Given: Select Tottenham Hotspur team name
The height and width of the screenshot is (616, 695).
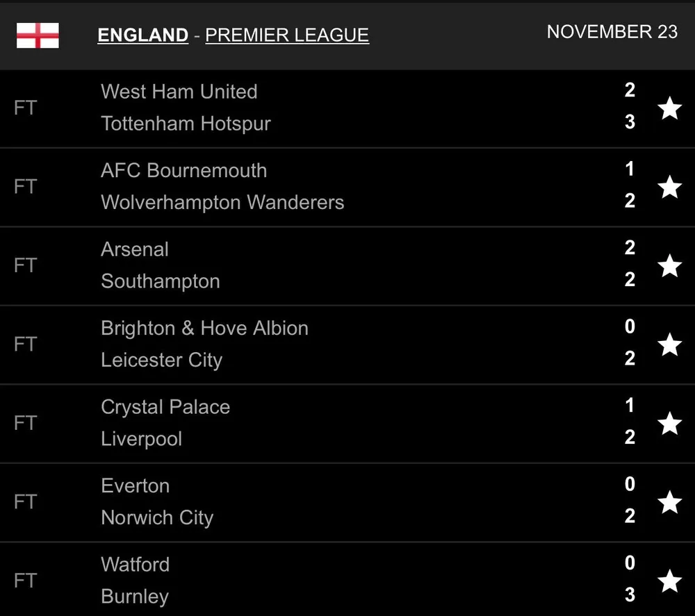Looking at the screenshot, I should click(186, 124).
